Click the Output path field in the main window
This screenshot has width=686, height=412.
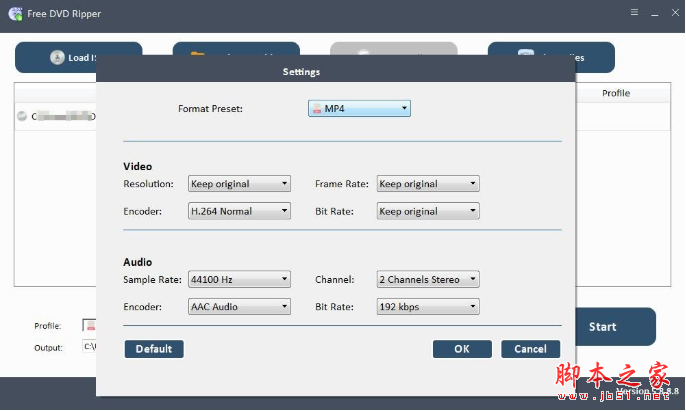(89, 347)
